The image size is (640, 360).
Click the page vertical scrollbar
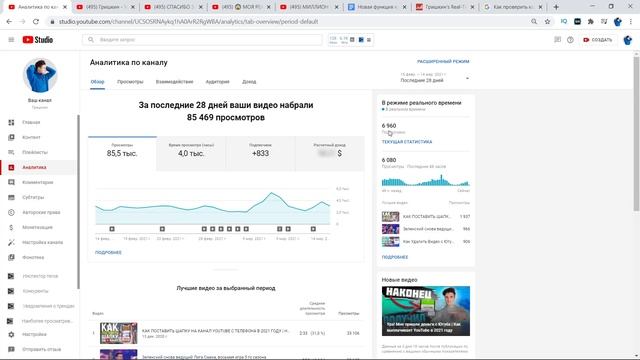(x=636, y=135)
